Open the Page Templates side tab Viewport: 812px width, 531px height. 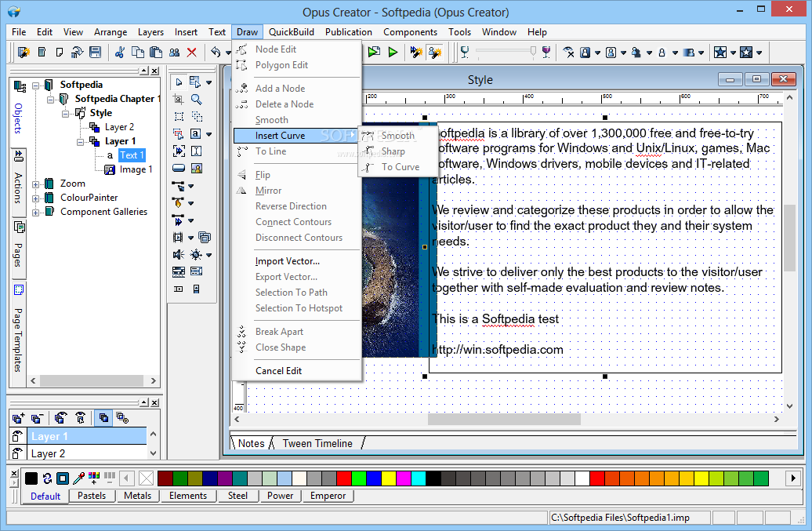point(17,333)
